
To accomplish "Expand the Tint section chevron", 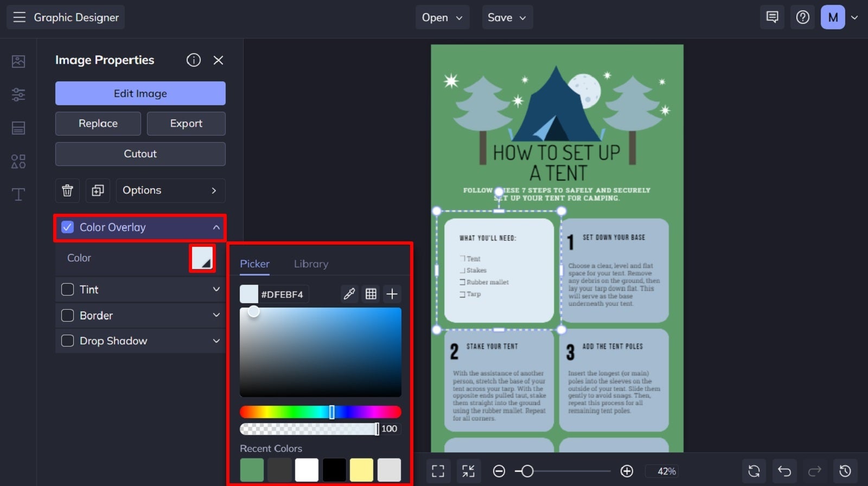I will (216, 289).
